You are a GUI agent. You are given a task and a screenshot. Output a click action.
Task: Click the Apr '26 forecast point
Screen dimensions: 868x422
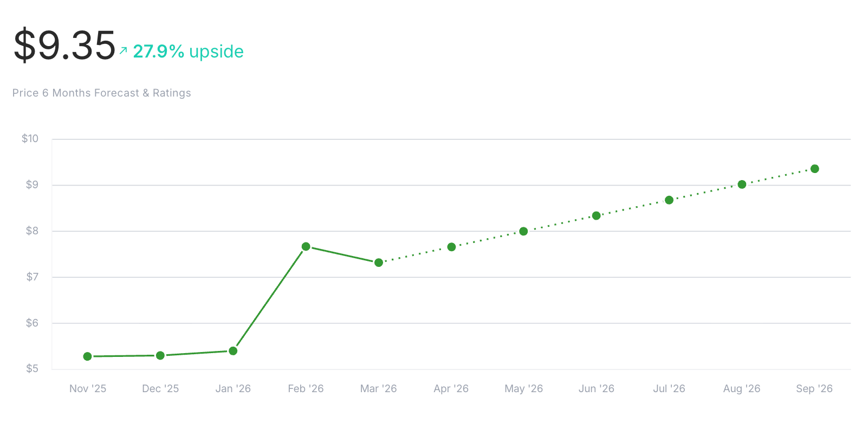(x=451, y=247)
